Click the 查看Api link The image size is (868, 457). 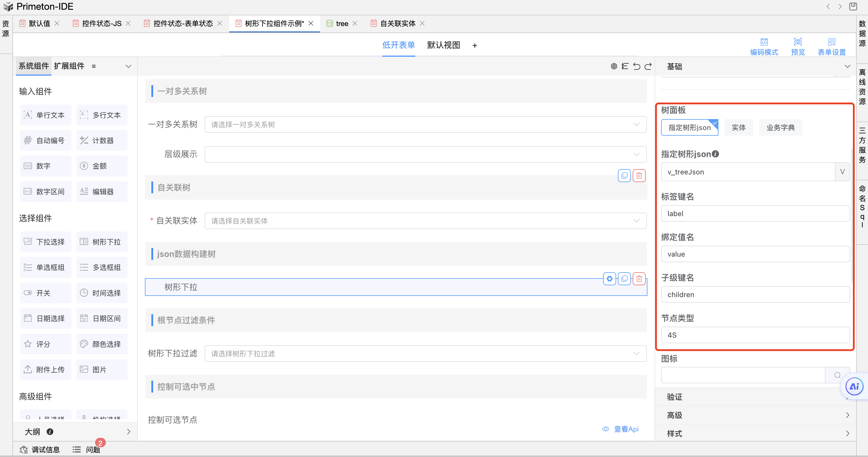[x=626, y=429]
